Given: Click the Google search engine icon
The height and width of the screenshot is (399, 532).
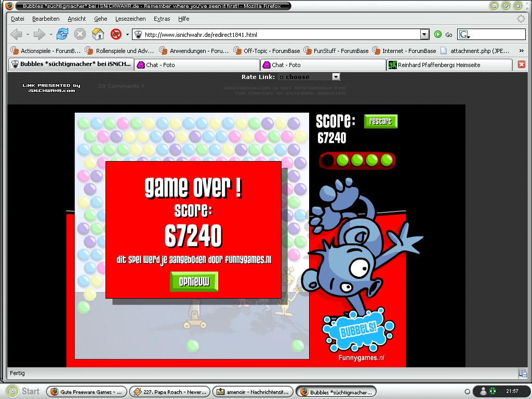Looking at the screenshot, I should tap(464, 35).
